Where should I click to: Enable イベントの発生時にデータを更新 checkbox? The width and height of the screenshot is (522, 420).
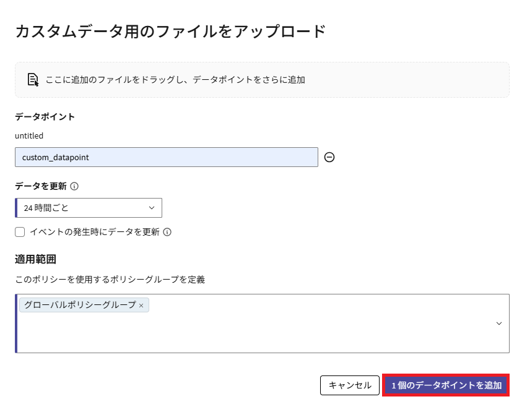tap(20, 232)
